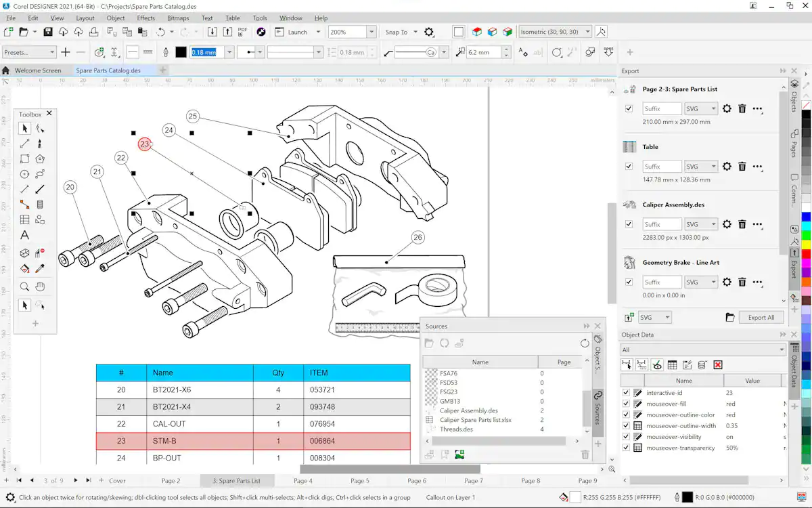
Task: Delete the selected data field via red X icon
Action: click(717, 364)
